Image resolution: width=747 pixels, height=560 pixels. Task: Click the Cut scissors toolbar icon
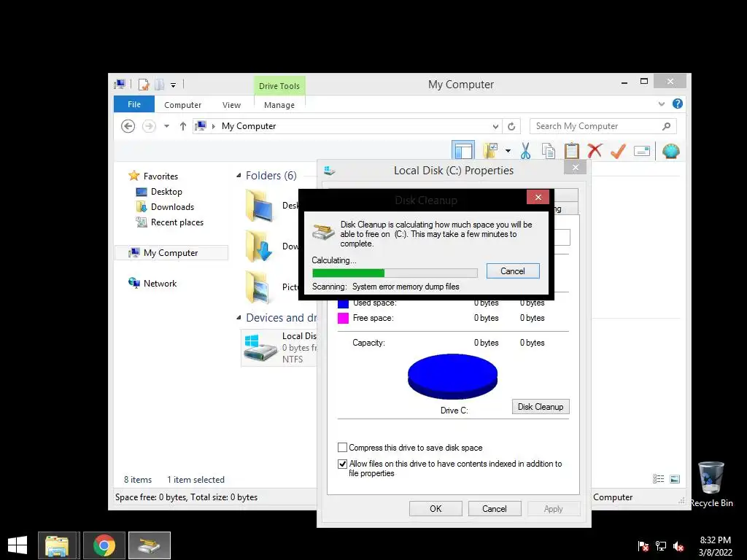[525, 151]
